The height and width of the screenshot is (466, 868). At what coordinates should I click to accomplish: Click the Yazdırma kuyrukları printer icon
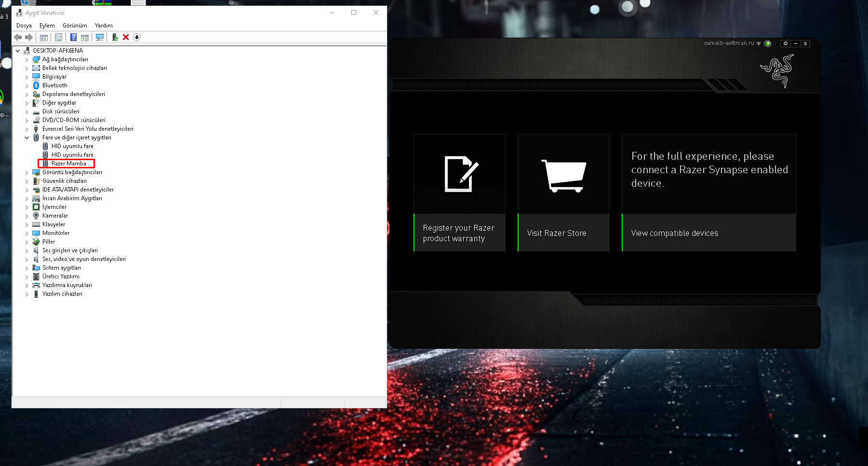pos(36,285)
